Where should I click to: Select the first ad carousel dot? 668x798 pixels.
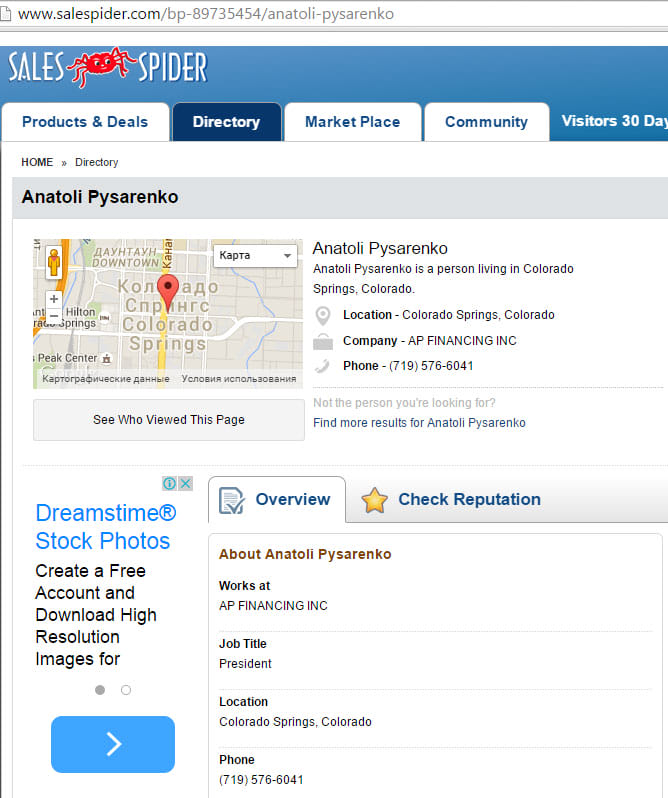[100, 690]
